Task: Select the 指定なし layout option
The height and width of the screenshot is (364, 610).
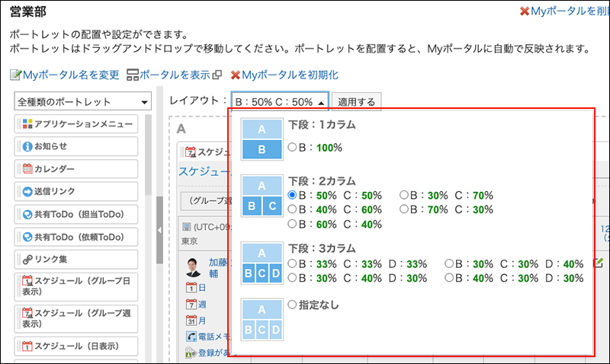Action: pyautogui.click(x=292, y=305)
